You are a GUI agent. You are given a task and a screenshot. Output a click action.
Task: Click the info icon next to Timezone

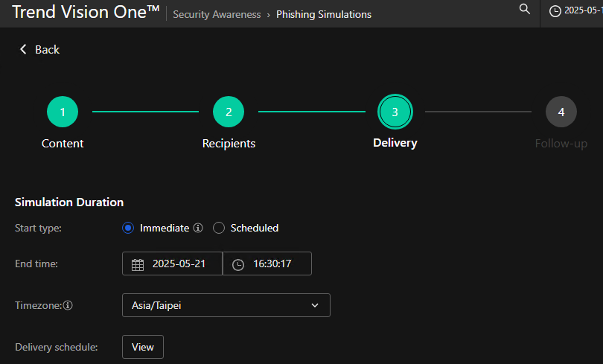tap(68, 305)
